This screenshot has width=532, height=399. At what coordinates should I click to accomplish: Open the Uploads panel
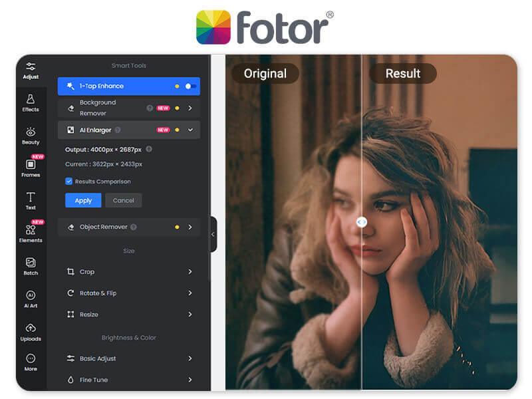[31, 331]
